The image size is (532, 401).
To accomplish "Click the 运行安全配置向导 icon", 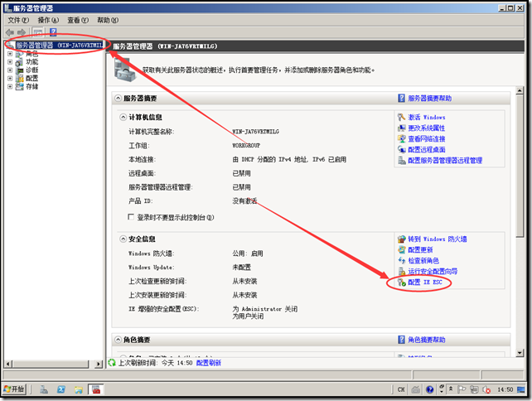I will [x=402, y=272].
